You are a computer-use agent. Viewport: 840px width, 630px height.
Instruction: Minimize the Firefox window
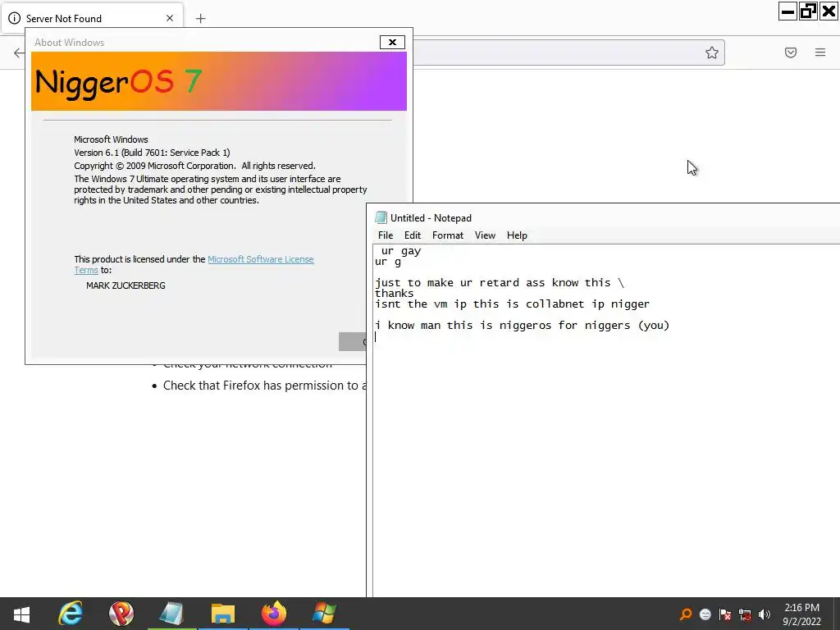pyautogui.click(x=787, y=11)
